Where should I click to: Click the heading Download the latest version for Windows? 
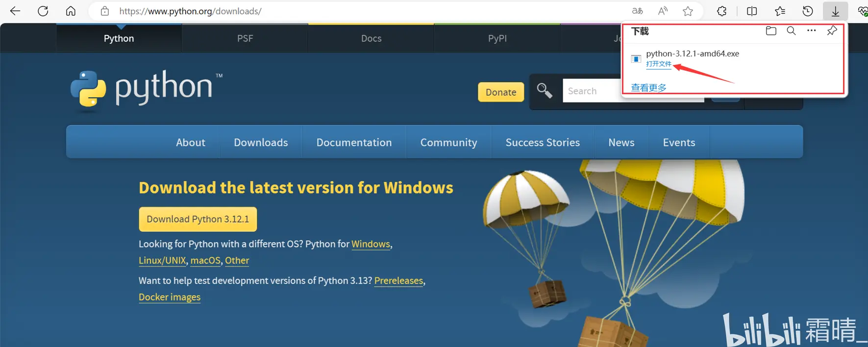coord(296,187)
